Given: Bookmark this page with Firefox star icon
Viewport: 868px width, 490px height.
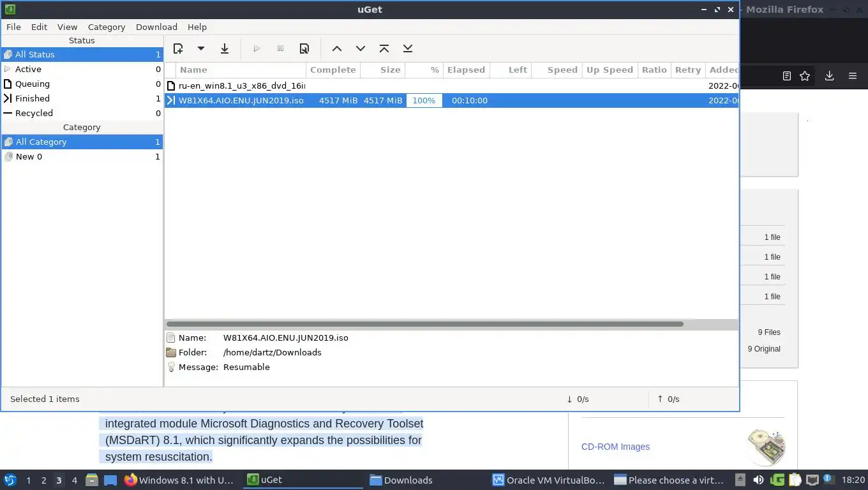Looking at the screenshot, I should tap(805, 76).
